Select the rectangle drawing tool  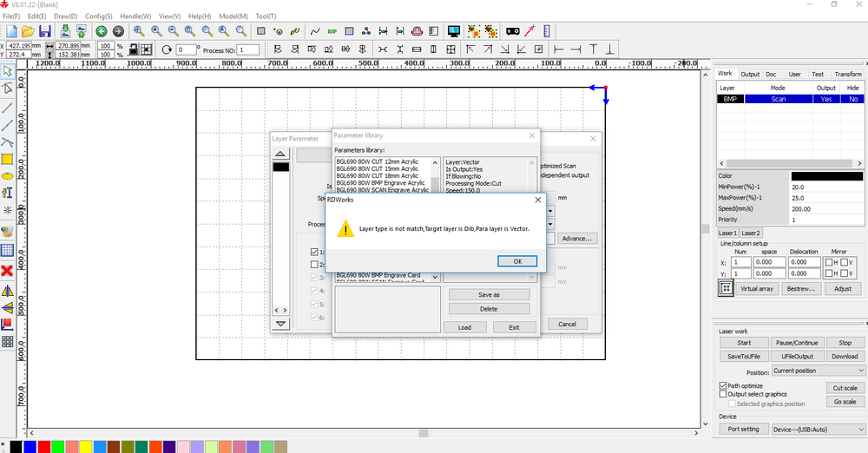tap(7, 160)
